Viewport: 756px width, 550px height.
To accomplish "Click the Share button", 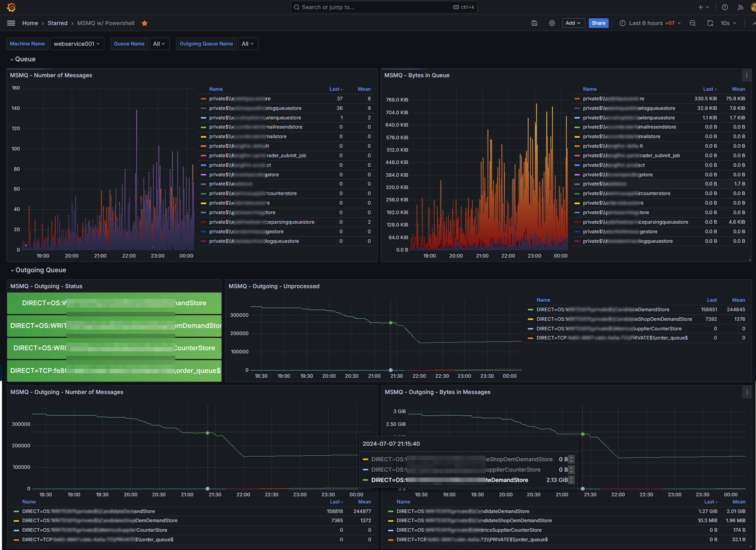I will click(598, 23).
